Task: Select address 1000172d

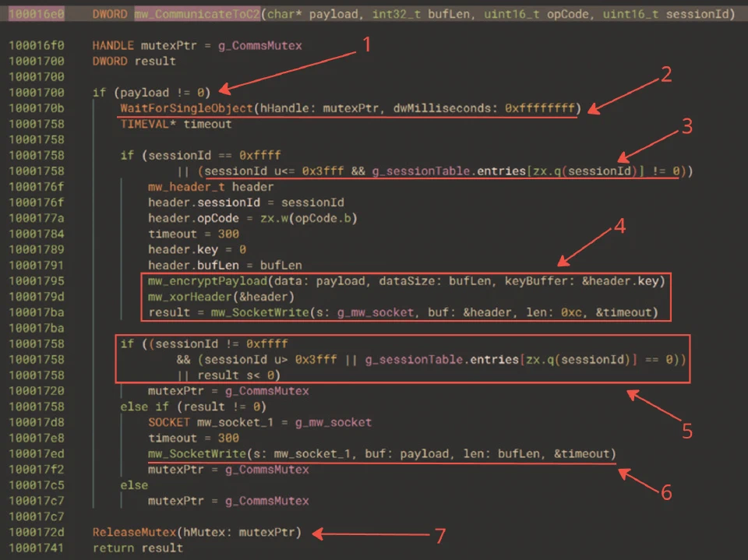Action: pos(37,532)
